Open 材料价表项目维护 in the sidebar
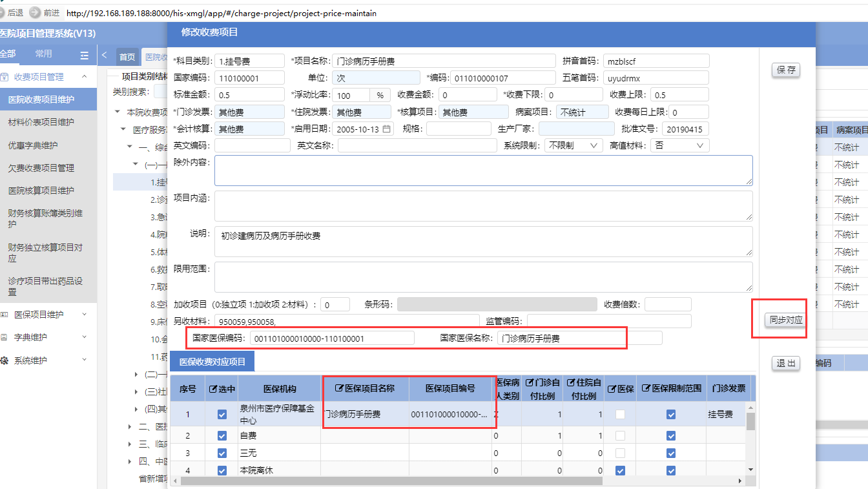Image resolution: width=868 pixels, height=489 pixels. (x=41, y=122)
